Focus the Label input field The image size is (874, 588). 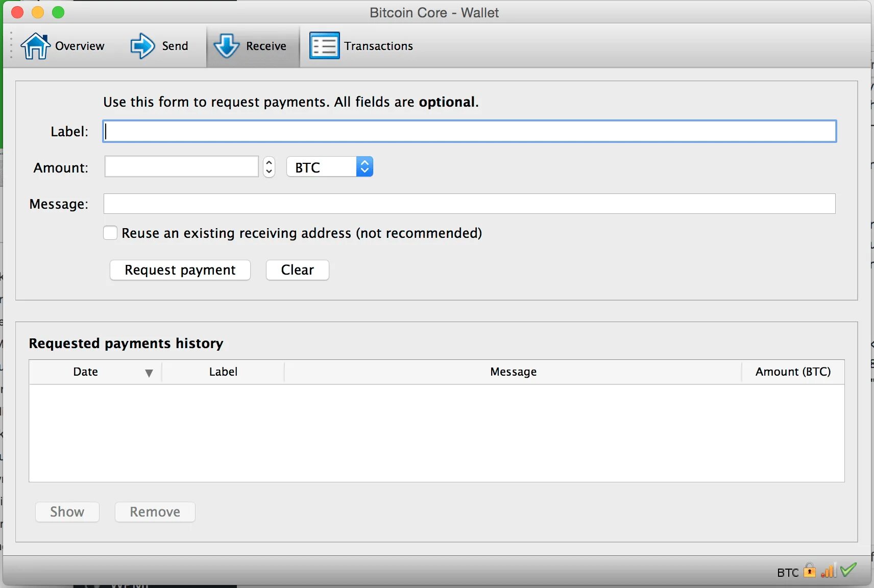point(470,131)
